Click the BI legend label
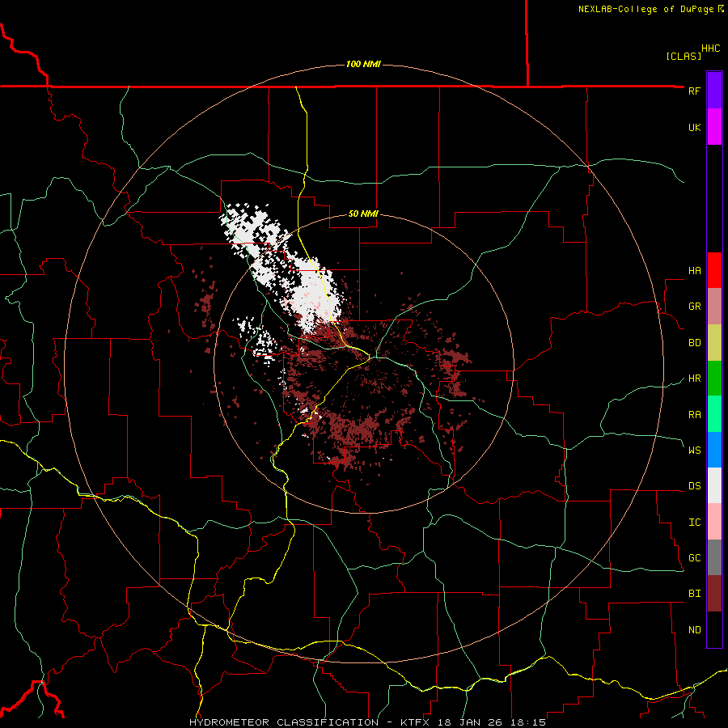Viewport: 728px width, 728px height. click(694, 594)
